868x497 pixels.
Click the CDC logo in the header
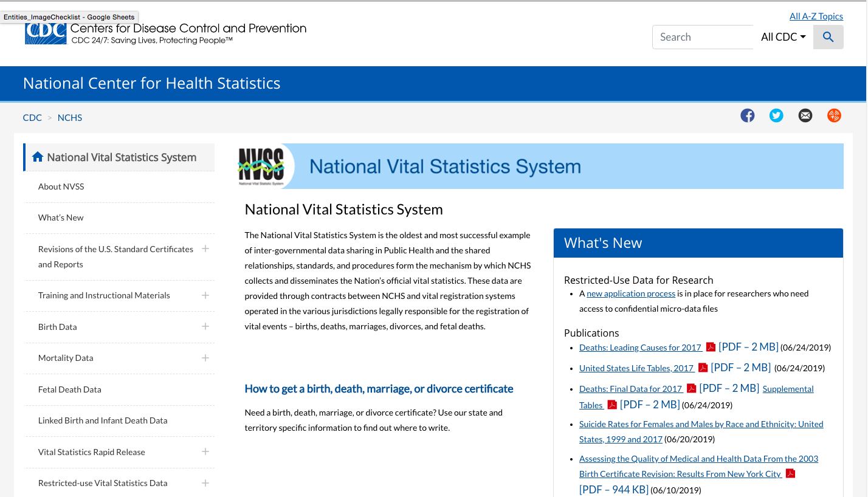coord(46,33)
